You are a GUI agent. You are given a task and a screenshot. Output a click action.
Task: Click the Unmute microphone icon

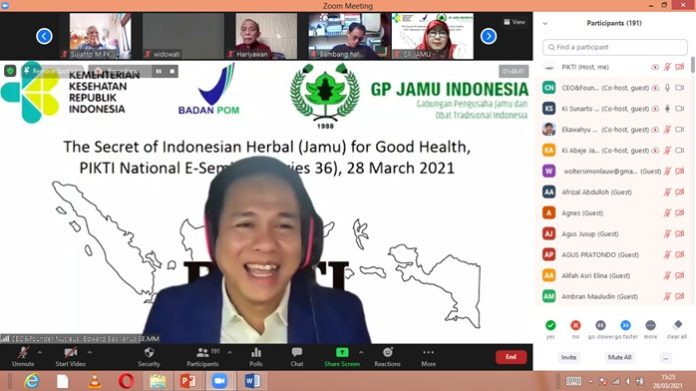23,353
